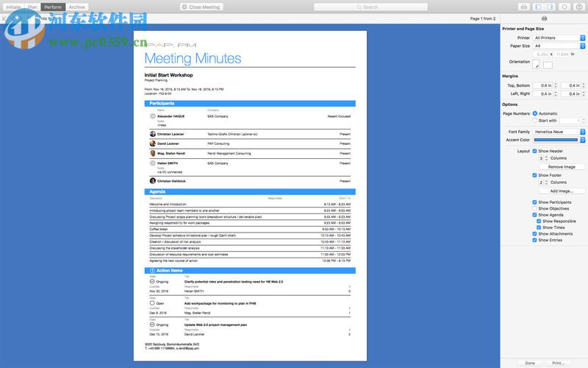
Task: Toggle the left sidebar panel icon
Action: (538, 7)
